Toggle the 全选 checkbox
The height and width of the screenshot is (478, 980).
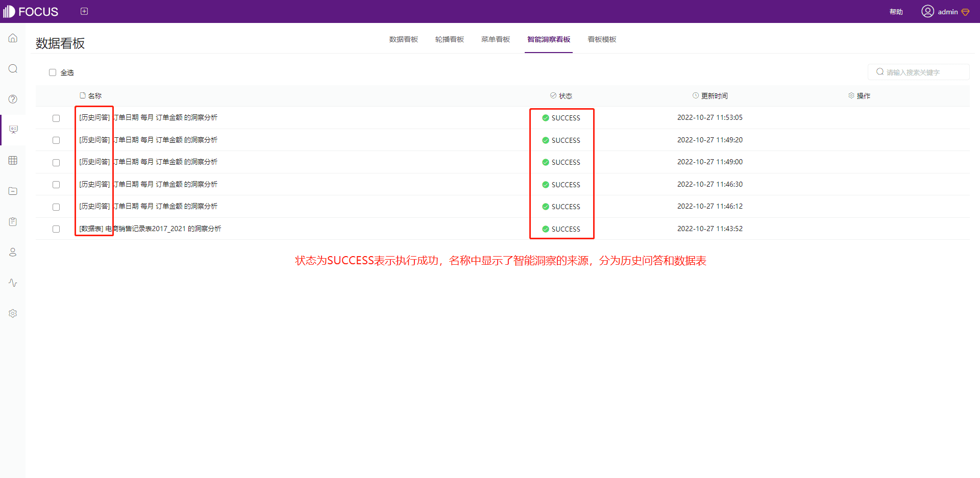click(x=53, y=72)
